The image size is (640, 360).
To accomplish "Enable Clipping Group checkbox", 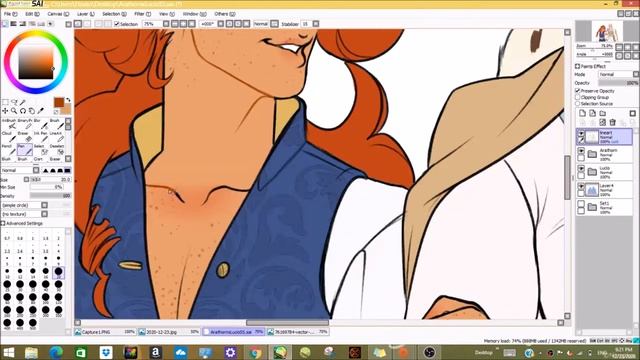I will click(578, 97).
